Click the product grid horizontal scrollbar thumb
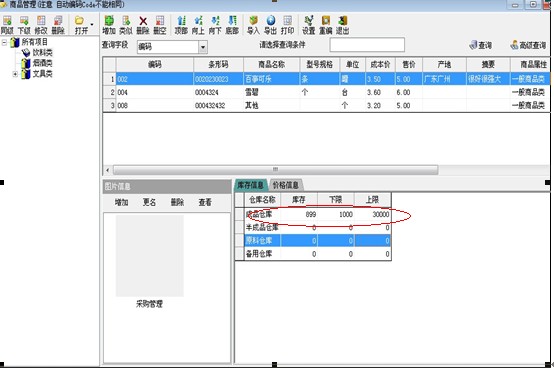The height and width of the screenshot is (369, 554). click(275, 170)
